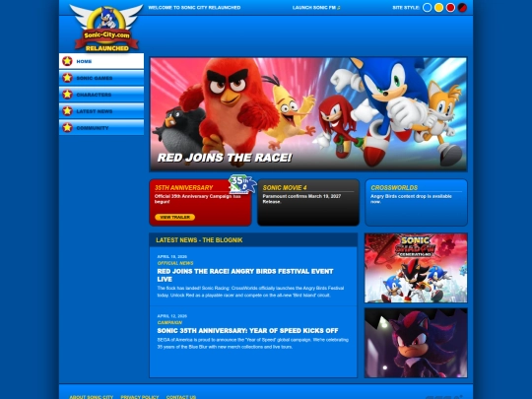Click the April 12, 2026 post date
This screenshot has width=532, height=399.
pos(172,316)
